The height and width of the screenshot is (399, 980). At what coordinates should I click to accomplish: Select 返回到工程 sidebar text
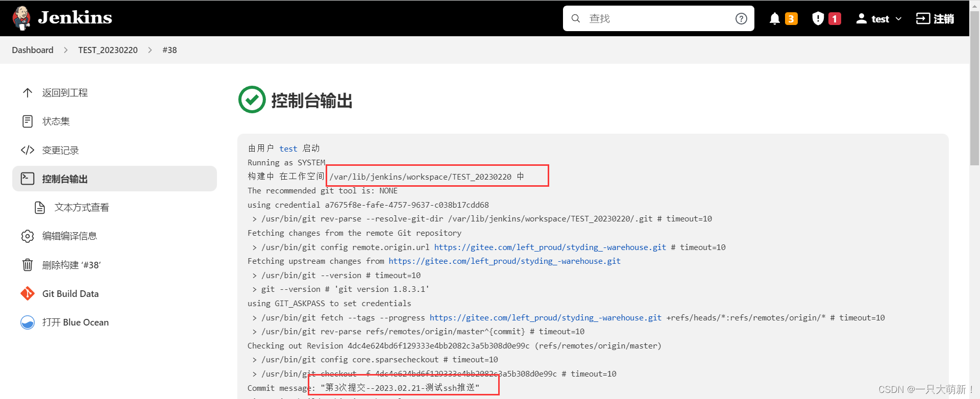click(x=65, y=93)
